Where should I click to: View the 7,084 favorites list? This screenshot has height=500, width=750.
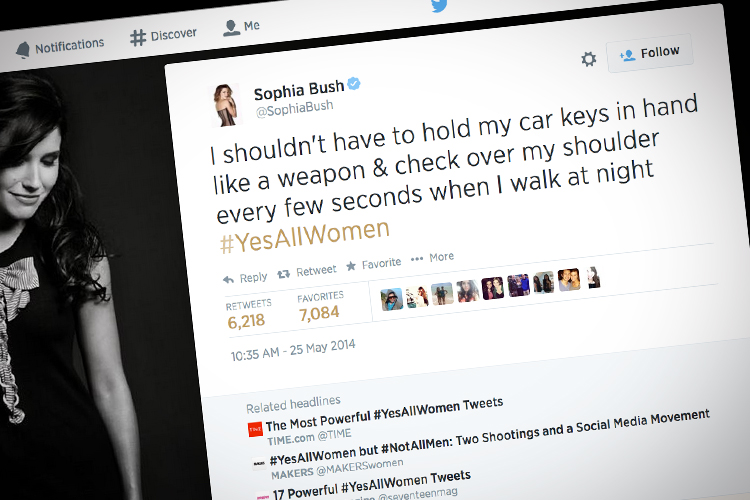(x=320, y=308)
